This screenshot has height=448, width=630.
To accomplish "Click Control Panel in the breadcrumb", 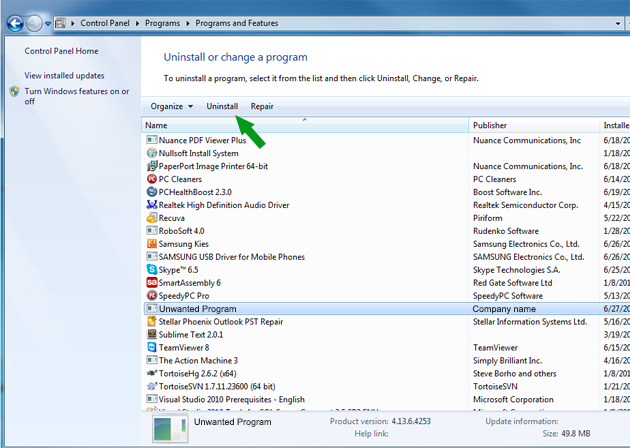I will [105, 23].
